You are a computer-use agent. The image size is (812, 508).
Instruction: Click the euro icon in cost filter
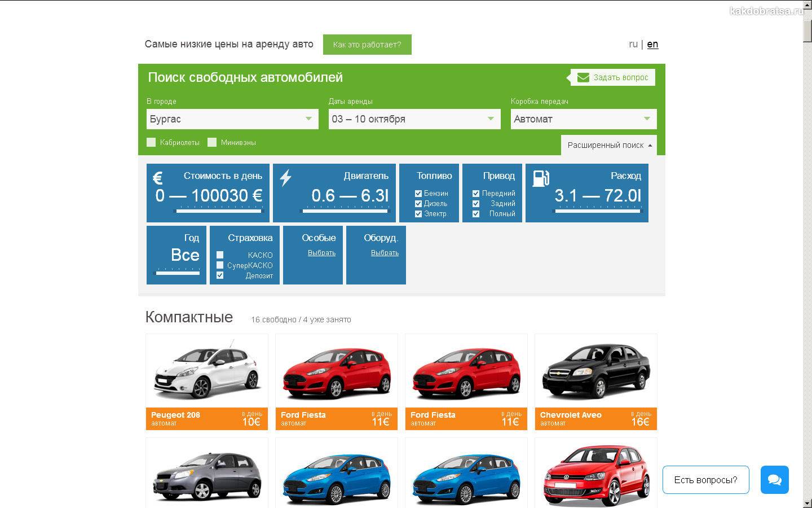158,178
